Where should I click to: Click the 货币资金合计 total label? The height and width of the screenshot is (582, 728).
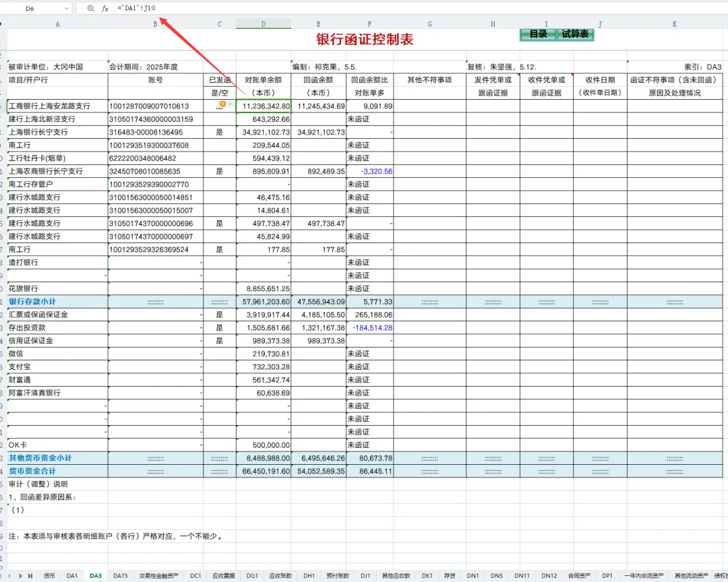57,471
